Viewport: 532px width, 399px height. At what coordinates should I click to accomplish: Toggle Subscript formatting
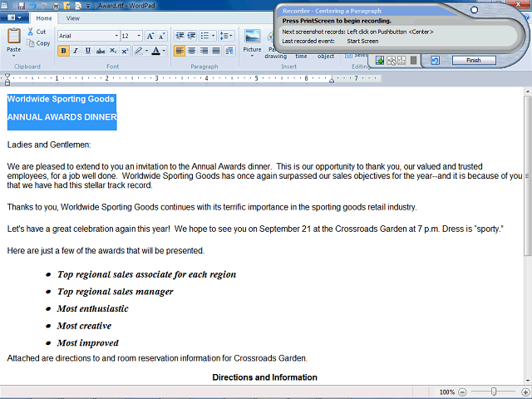[x=113, y=51]
